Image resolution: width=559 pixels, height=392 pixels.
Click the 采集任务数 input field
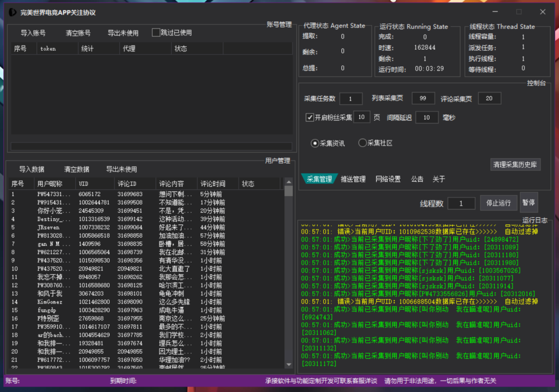coord(350,98)
